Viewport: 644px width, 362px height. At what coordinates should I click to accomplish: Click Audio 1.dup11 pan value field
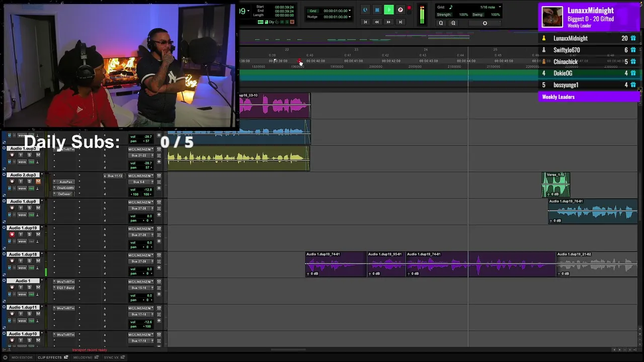(141, 327)
